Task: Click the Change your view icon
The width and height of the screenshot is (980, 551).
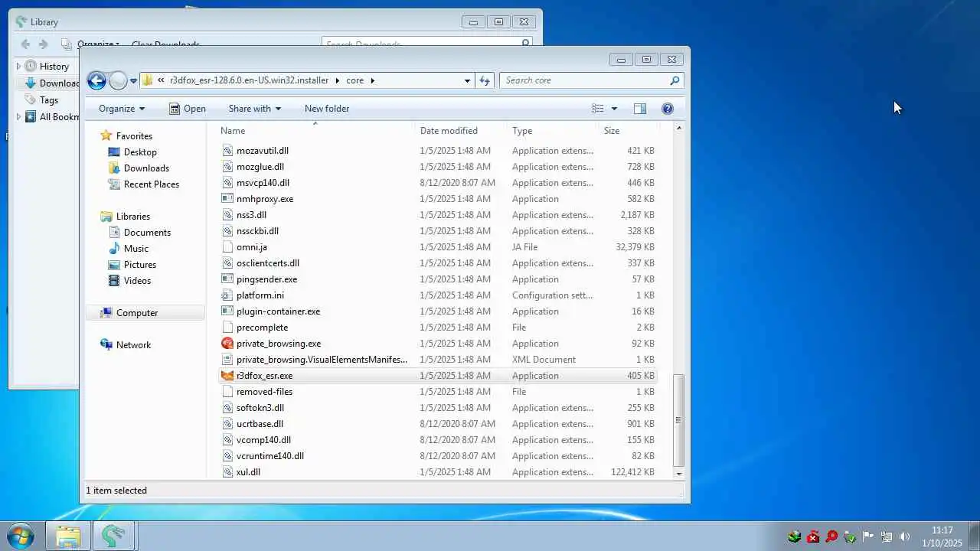Action: pyautogui.click(x=598, y=109)
